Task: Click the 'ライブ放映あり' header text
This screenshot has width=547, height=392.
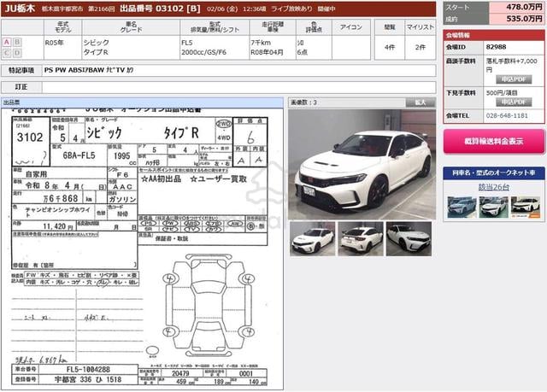Action: point(291,9)
